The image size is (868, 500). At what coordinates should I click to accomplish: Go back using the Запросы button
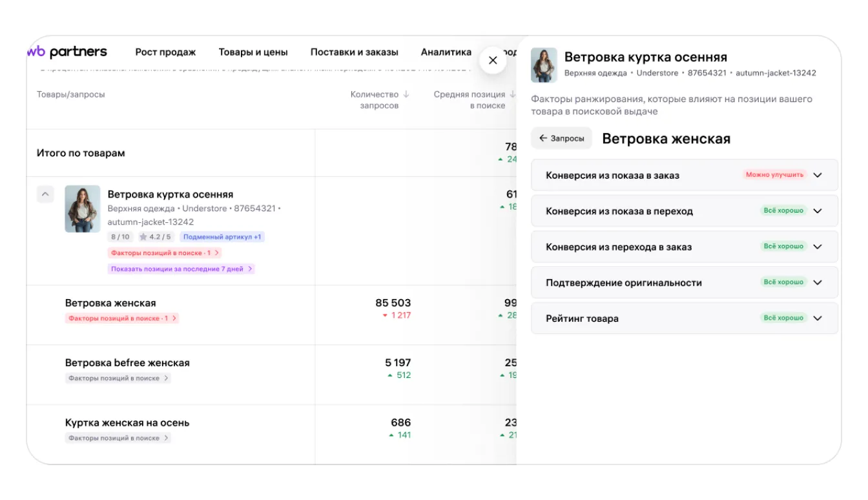[561, 138]
